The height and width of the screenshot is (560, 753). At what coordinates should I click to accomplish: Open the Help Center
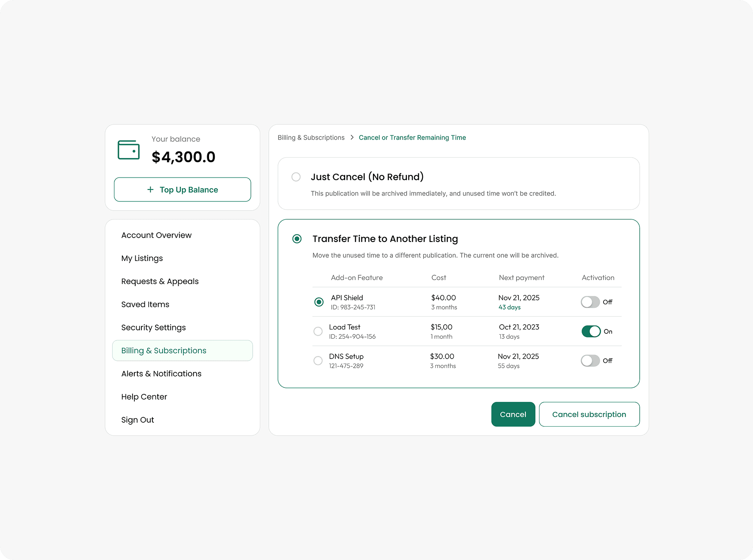click(144, 397)
